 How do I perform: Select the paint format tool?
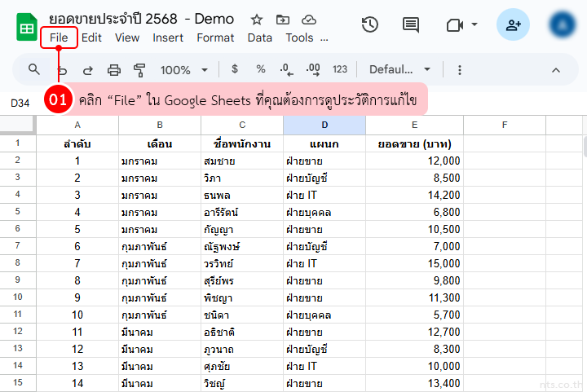coord(139,70)
